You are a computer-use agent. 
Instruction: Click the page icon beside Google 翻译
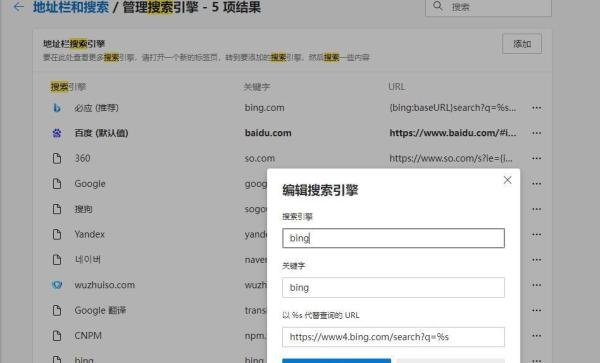[x=57, y=310]
